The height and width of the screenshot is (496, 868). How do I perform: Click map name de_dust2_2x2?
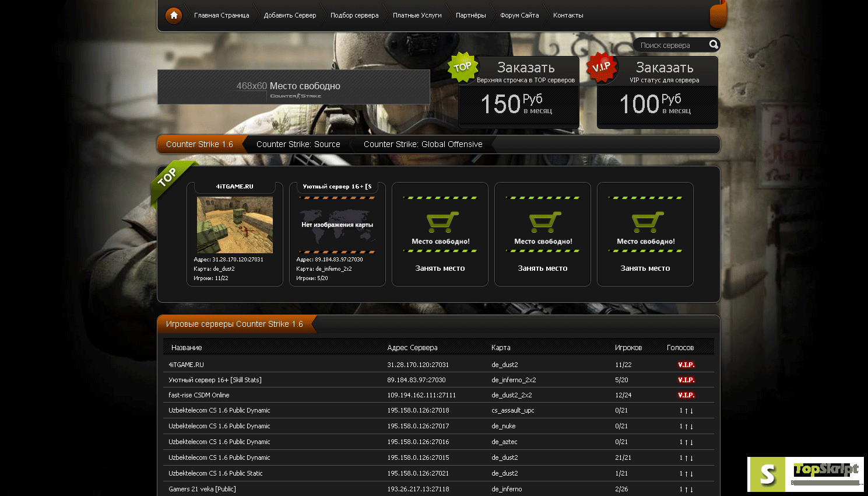click(x=512, y=395)
